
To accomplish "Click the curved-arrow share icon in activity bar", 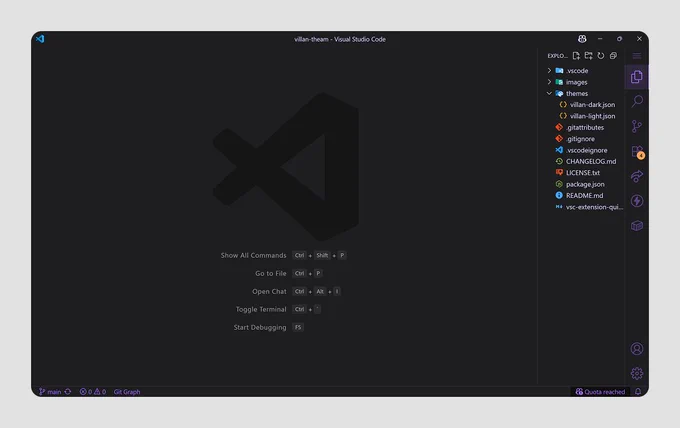I will pos(637,176).
